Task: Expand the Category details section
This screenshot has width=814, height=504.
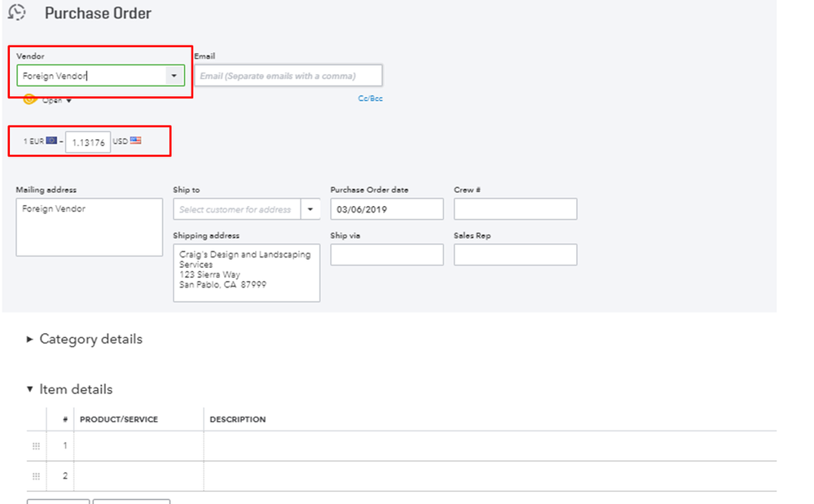Action: [31, 340]
